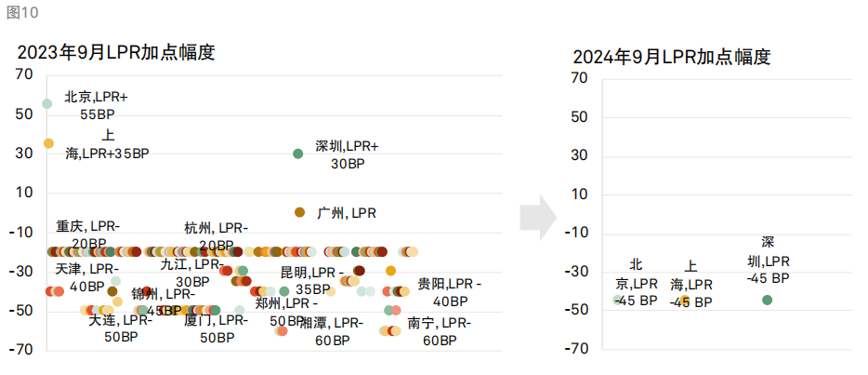Click the 上海,LPR -45 BP label in 2024 chart
The width and height of the screenshot is (868, 375).
(x=690, y=284)
